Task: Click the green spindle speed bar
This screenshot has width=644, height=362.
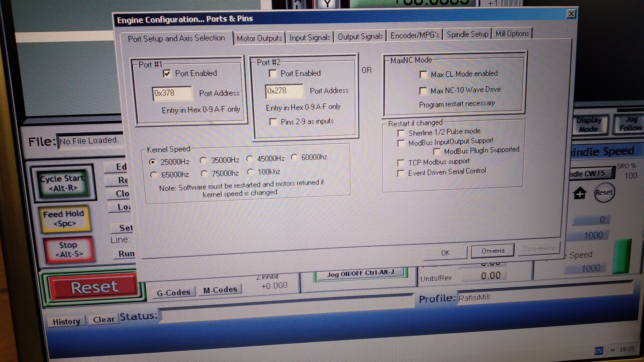Action: [622, 256]
